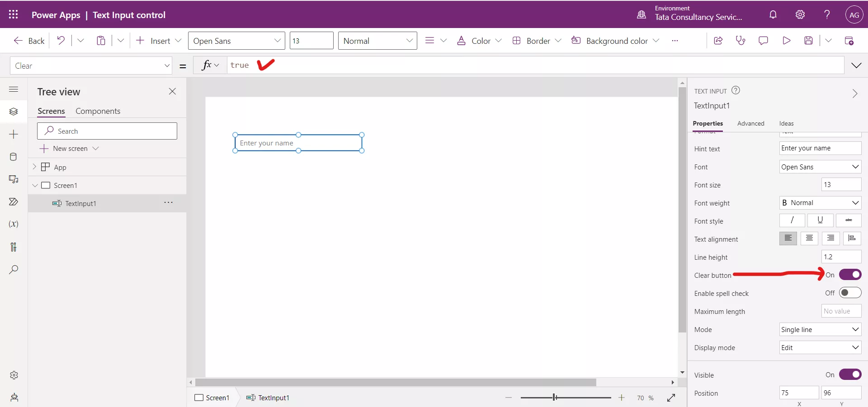Open the settings gear in the header
Screen dimensions: 868x407
(800, 14)
